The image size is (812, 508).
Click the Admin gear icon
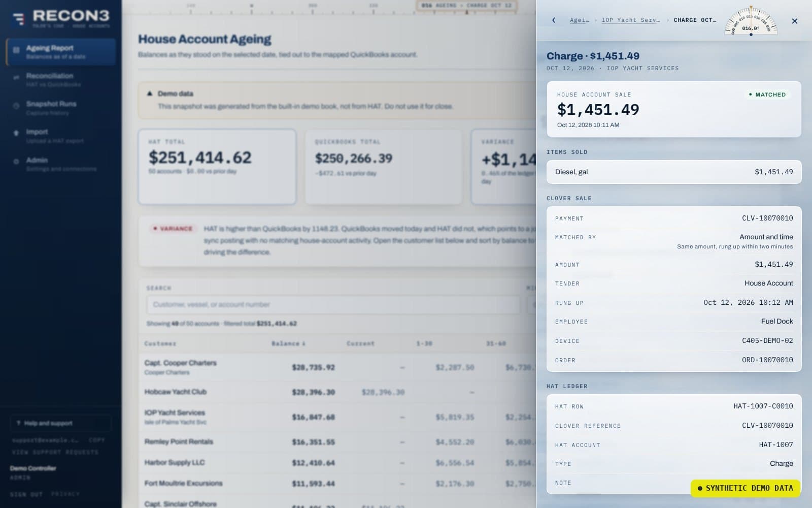[x=16, y=162]
